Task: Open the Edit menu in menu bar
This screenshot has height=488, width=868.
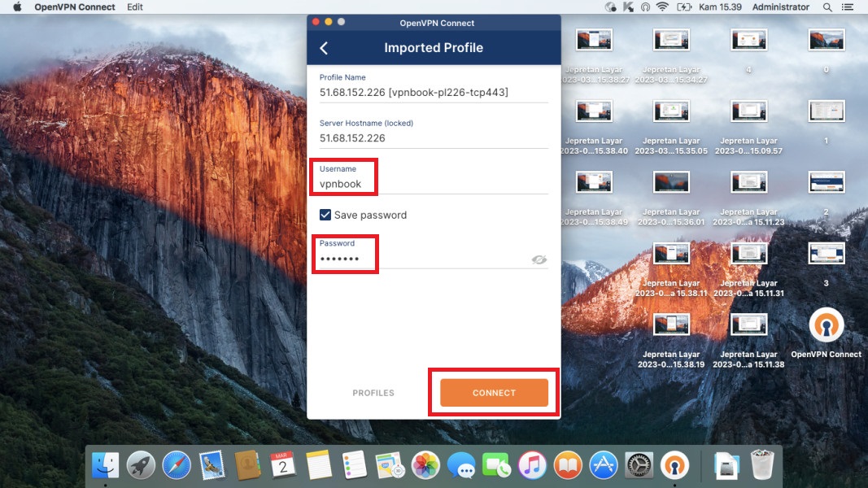Action: tap(135, 7)
